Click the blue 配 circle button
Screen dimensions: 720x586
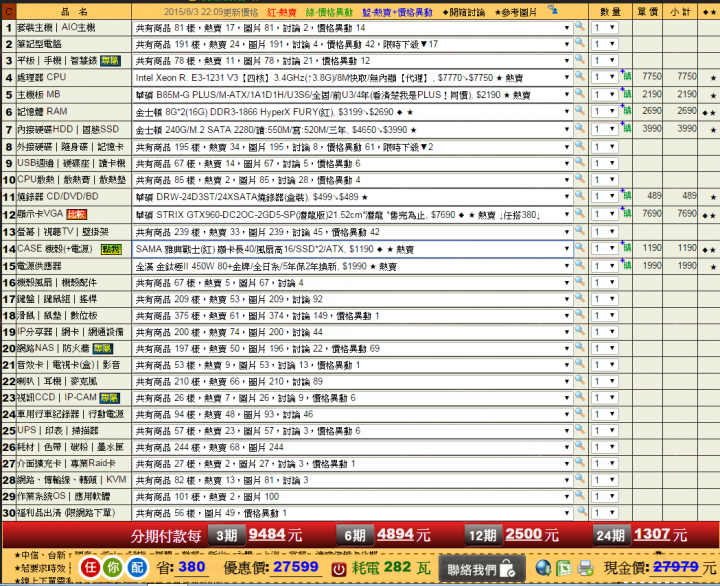(x=136, y=568)
